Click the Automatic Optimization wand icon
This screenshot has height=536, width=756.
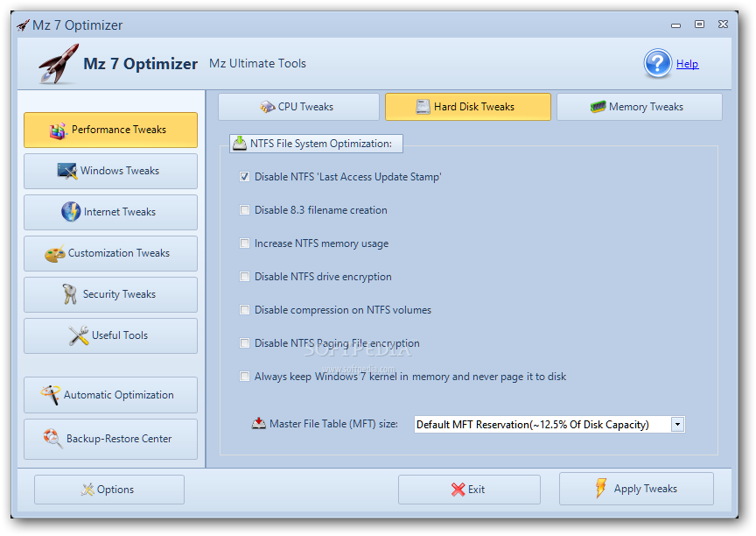pos(50,395)
